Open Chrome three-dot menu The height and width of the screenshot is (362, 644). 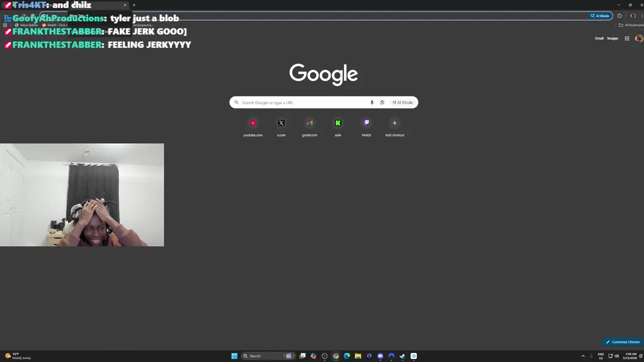pyautogui.click(x=642, y=16)
